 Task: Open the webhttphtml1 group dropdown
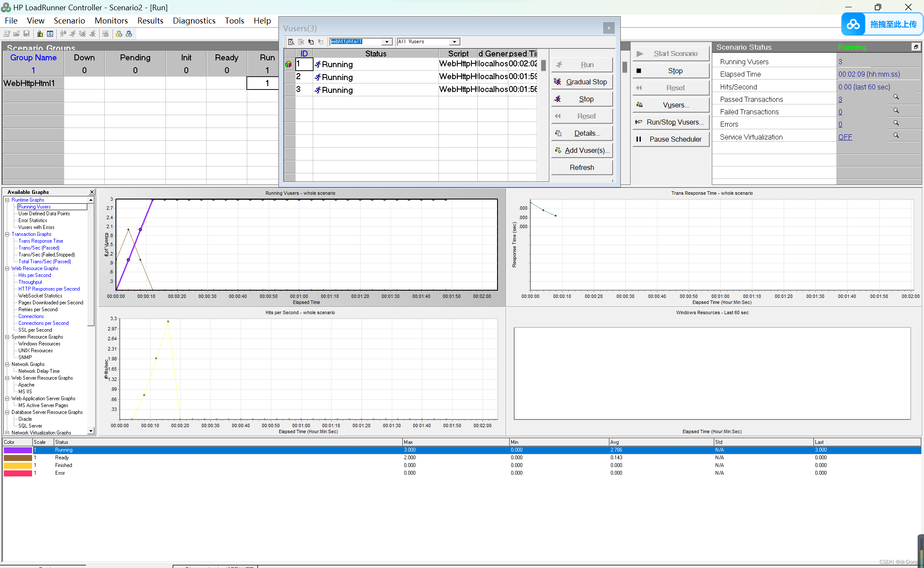(387, 42)
